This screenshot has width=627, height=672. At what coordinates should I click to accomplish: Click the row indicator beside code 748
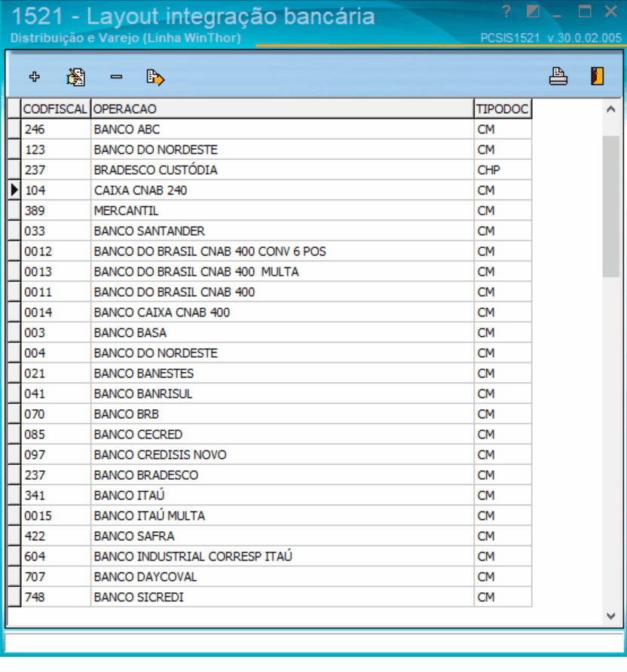(14, 597)
